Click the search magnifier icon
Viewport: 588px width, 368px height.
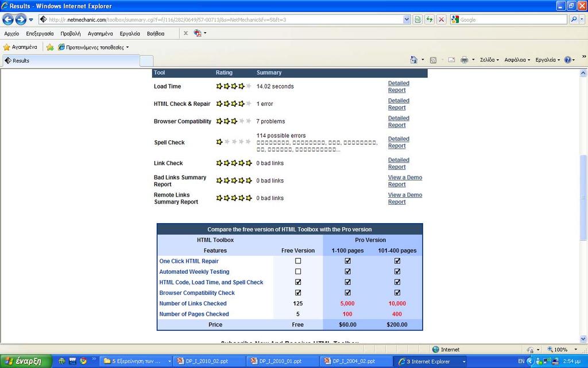[574, 20]
